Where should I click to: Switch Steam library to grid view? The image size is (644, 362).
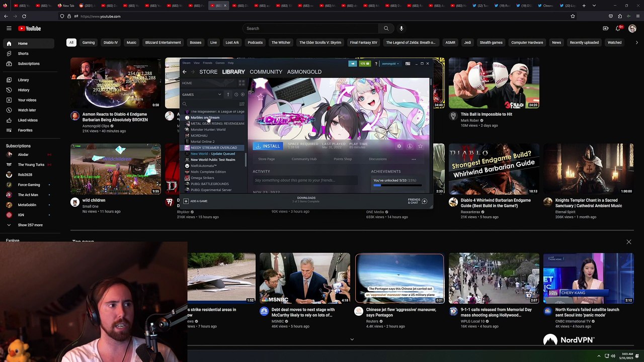[x=242, y=83]
